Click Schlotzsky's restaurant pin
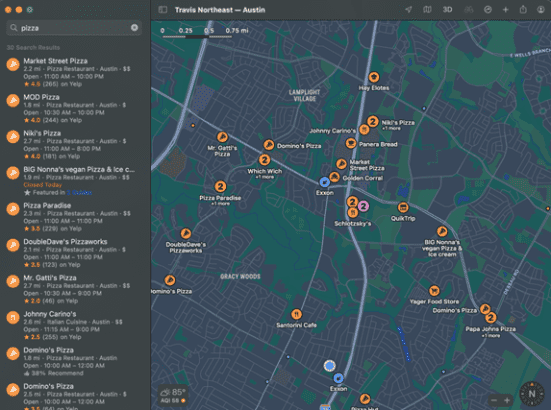This screenshot has width=551, height=410. (352, 213)
